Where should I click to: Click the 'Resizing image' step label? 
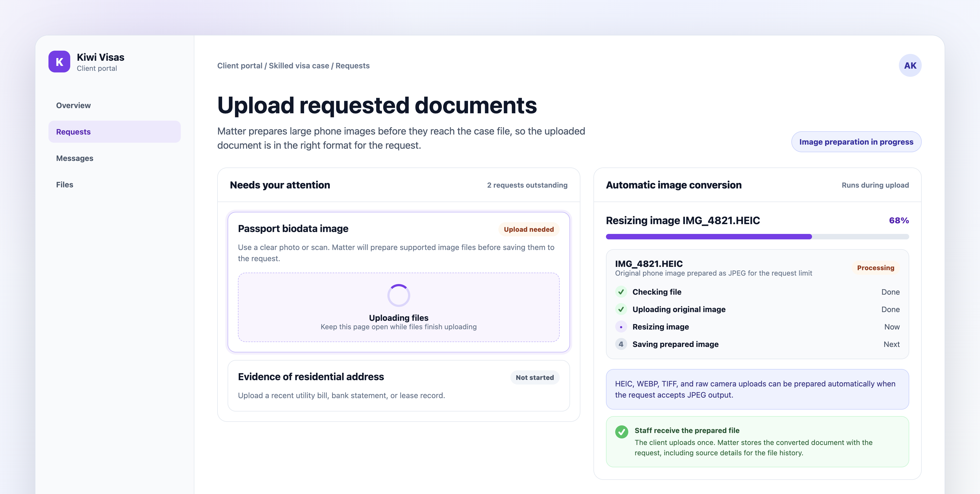pyautogui.click(x=660, y=327)
